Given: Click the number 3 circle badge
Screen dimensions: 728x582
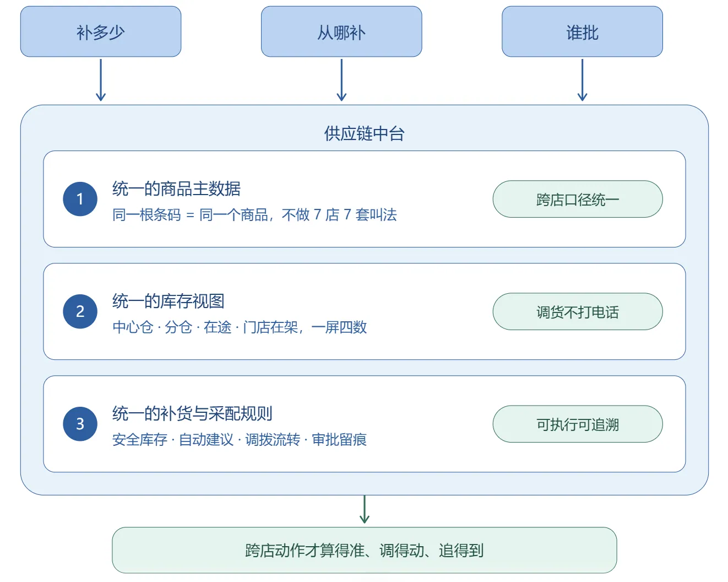Looking at the screenshot, I should point(80,424).
